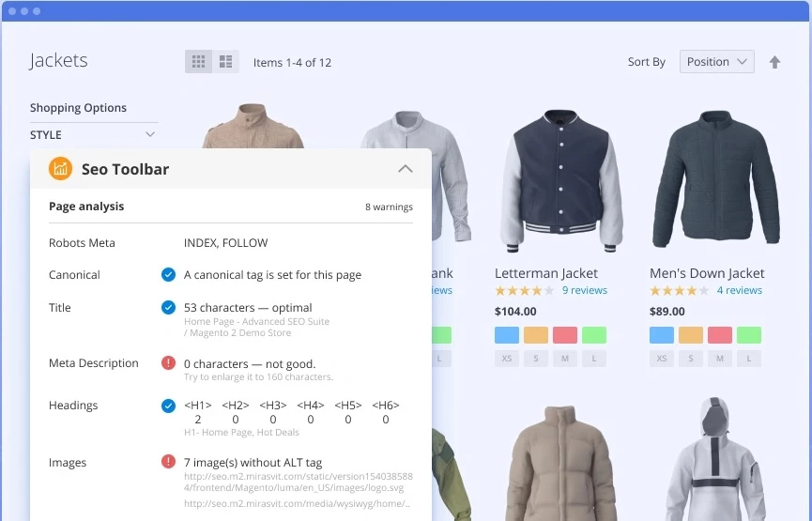
Task: Click the Men's Down Jacket star rating
Action: [679, 290]
